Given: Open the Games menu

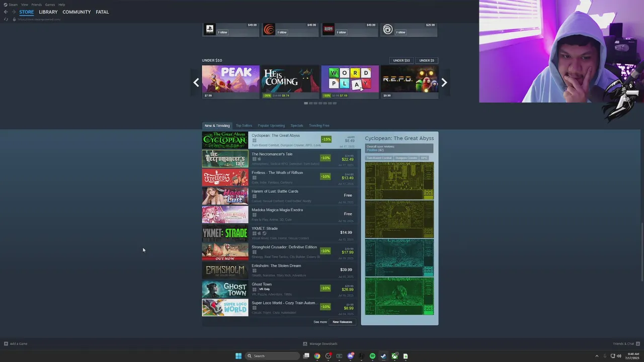Looking at the screenshot, I should (50, 5).
